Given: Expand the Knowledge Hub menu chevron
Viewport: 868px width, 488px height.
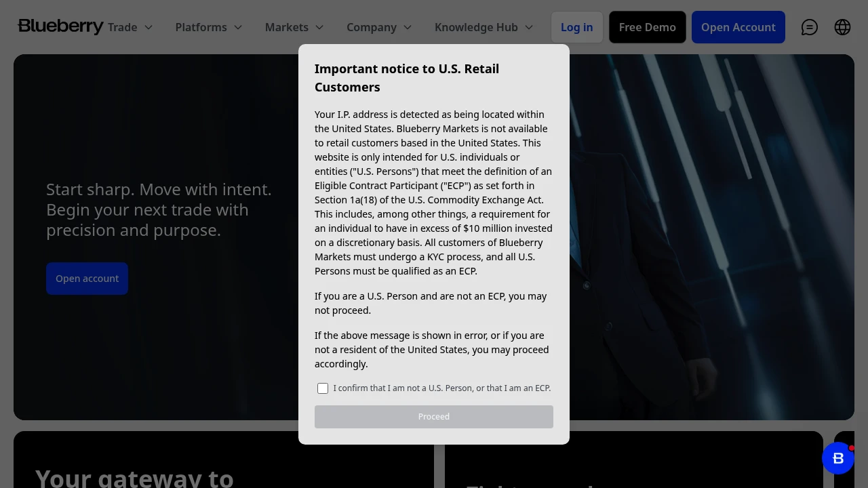Looking at the screenshot, I should pyautogui.click(x=529, y=27).
